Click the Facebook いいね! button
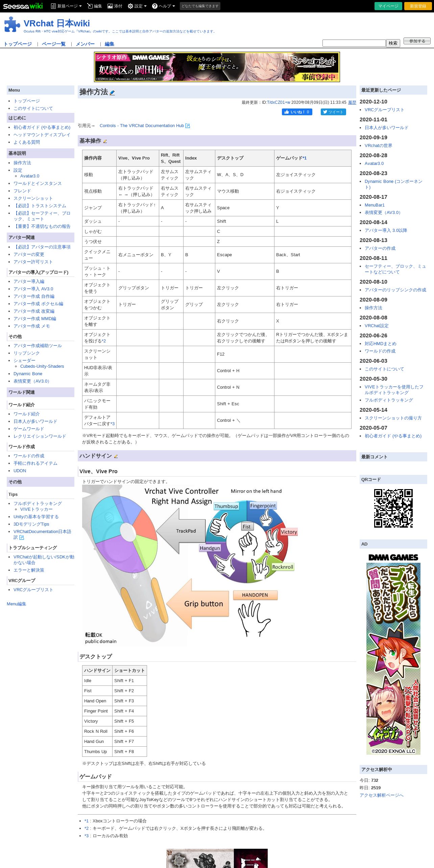434x868 pixels. pos(297,112)
